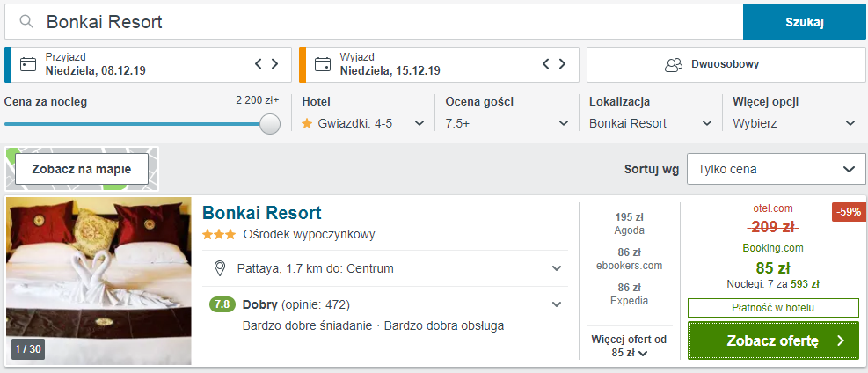Click the -59% discount badge
The image size is (868, 373).
(x=850, y=211)
